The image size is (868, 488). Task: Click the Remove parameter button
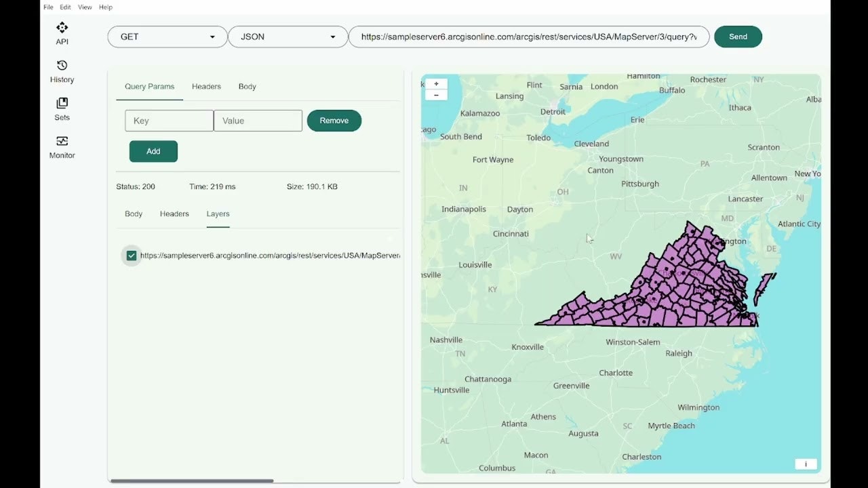point(334,121)
